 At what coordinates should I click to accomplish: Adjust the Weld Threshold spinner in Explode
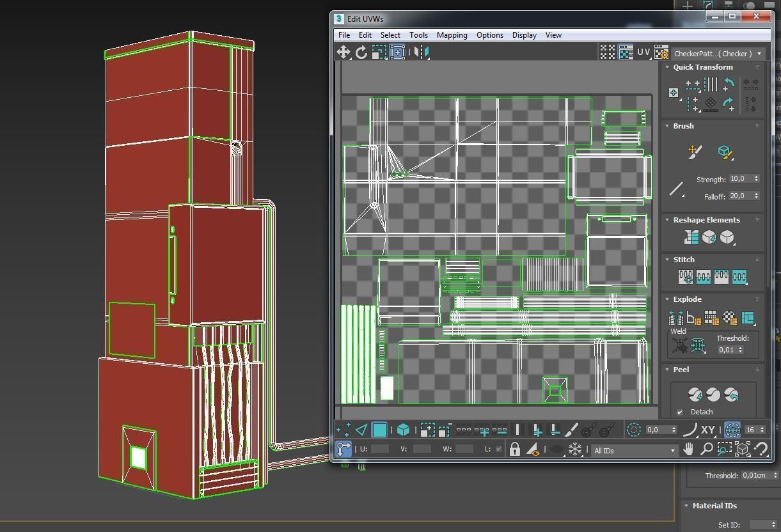(741, 350)
